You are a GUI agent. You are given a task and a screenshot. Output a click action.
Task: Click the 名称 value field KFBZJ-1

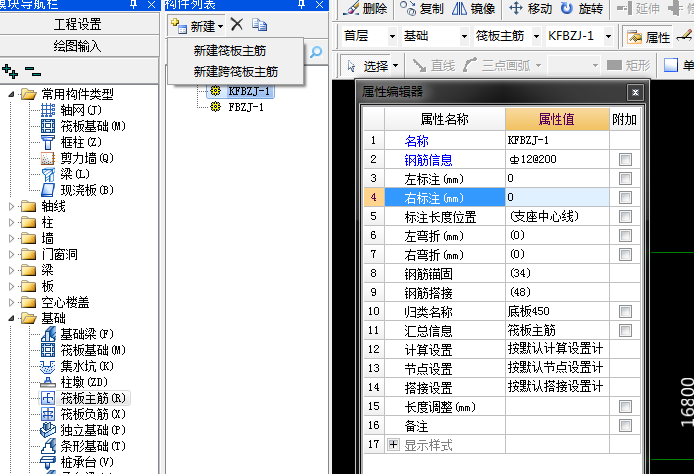tap(557, 140)
